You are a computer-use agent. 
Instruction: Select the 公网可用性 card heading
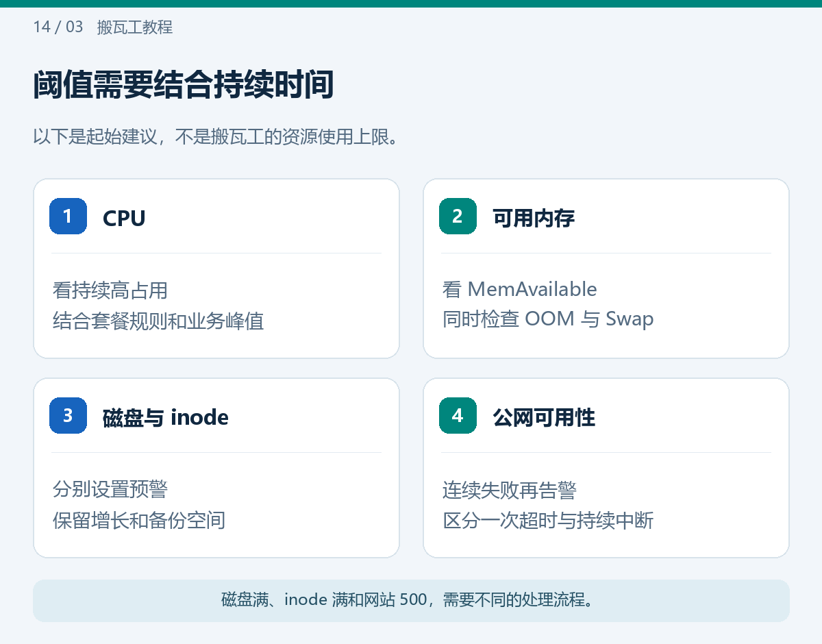point(544,417)
